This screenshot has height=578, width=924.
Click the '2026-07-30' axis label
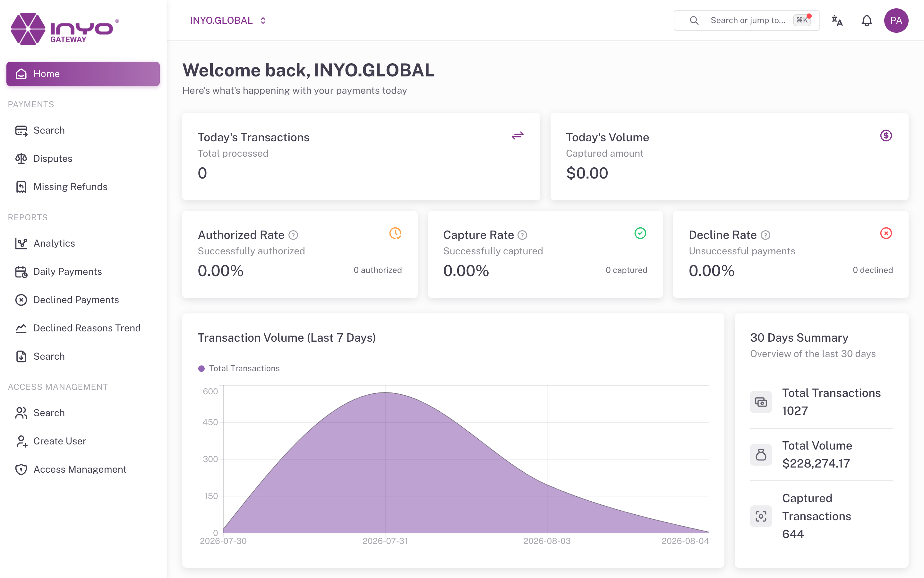(x=223, y=541)
